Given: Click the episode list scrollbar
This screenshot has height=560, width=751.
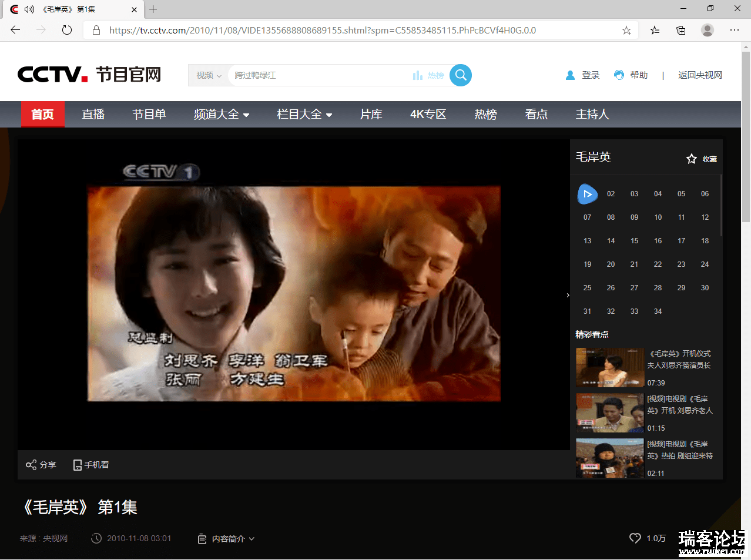Looking at the screenshot, I should coord(721,206).
